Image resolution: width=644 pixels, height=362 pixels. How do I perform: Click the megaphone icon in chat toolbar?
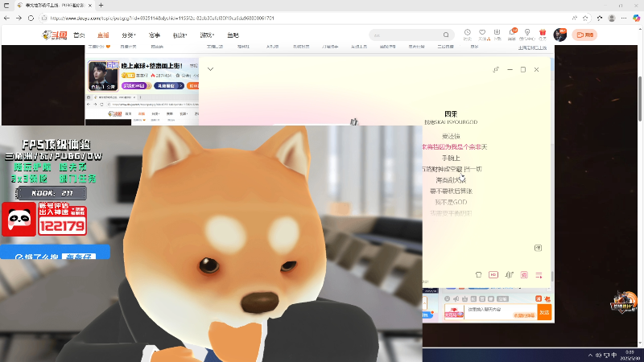click(456, 298)
